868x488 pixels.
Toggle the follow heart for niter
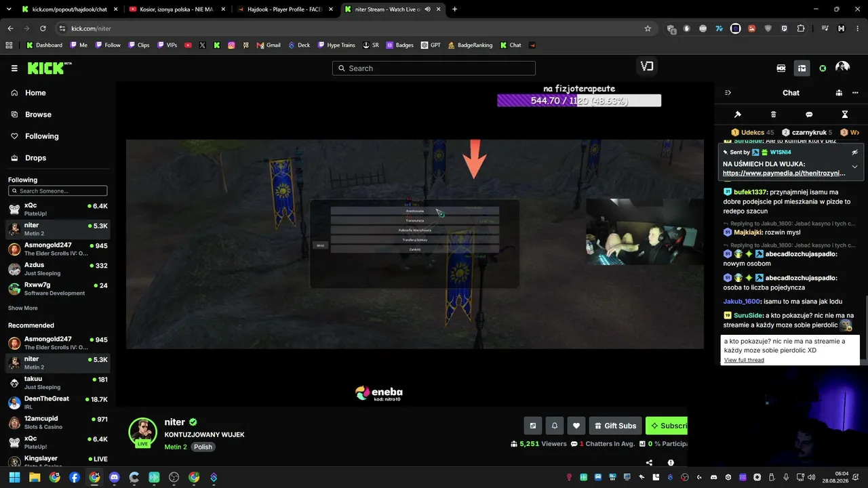(x=576, y=426)
